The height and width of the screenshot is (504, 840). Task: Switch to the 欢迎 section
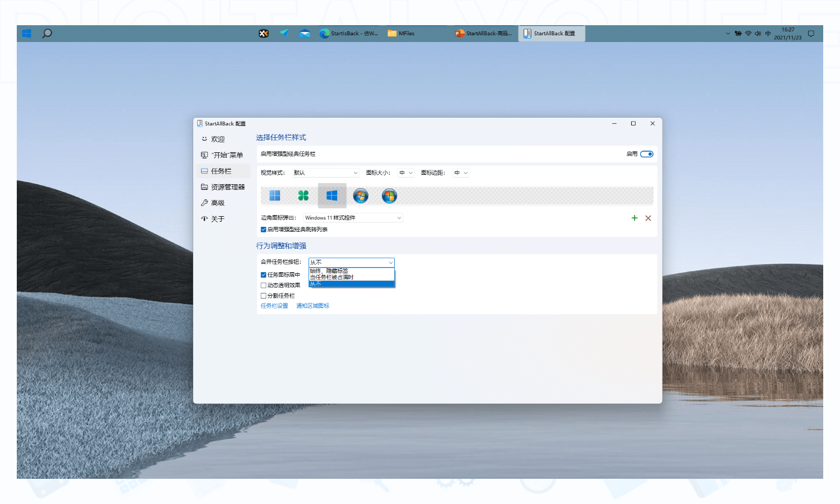point(217,138)
